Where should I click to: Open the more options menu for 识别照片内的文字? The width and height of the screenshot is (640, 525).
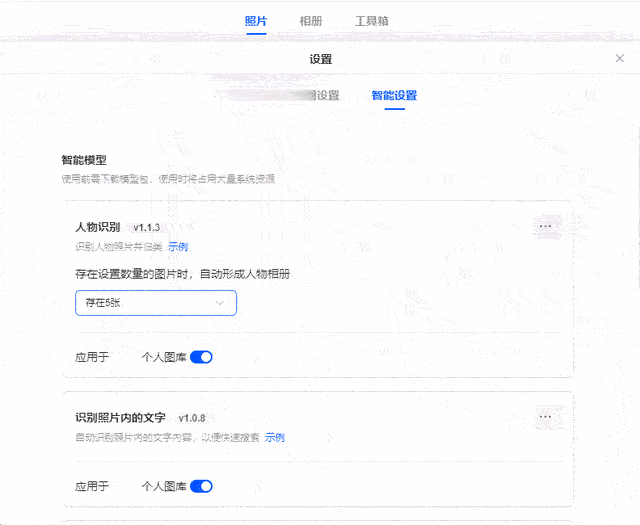tap(545, 417)
